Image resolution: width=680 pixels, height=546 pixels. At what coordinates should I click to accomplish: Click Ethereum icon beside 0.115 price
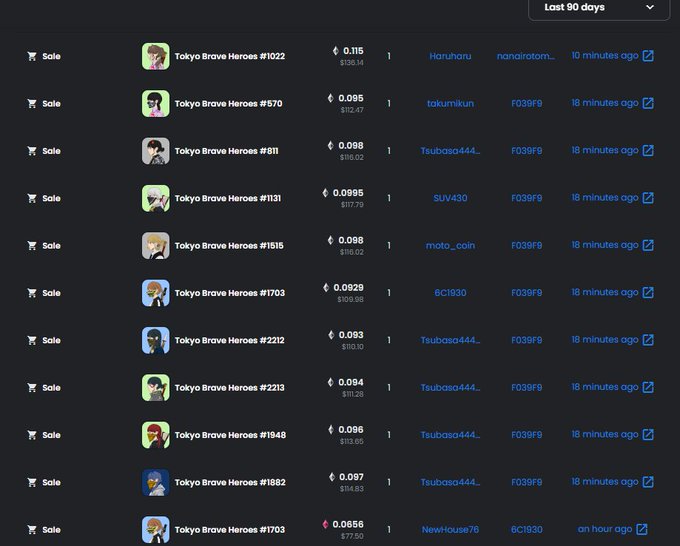point(336,51)
